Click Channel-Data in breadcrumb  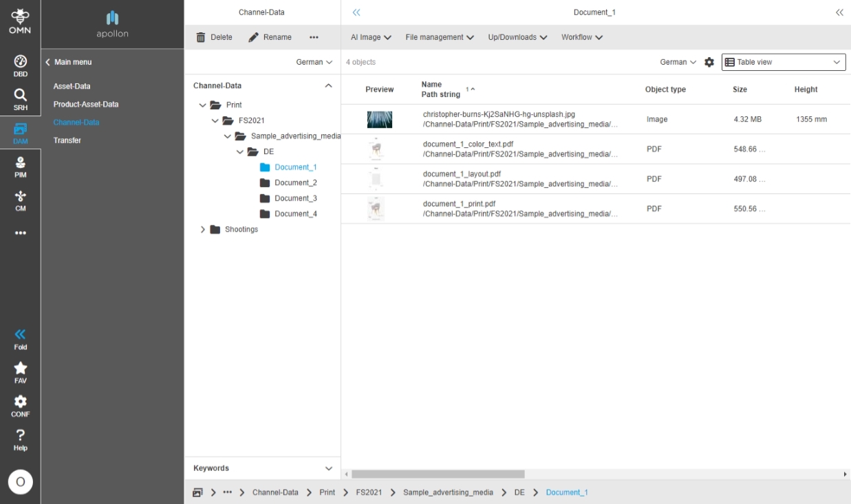pos(275,492)
